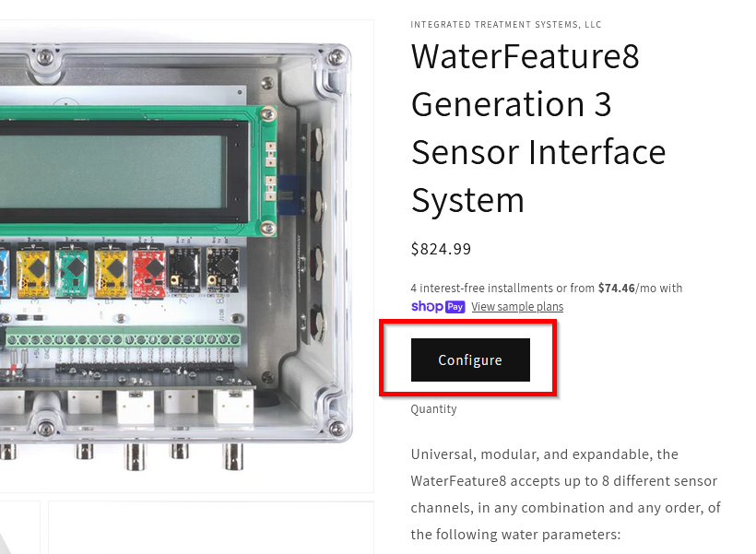Viewport: 756px width, 554px height.
Task: Open the main WaterFeature8 product image
Action: point(184,249)
